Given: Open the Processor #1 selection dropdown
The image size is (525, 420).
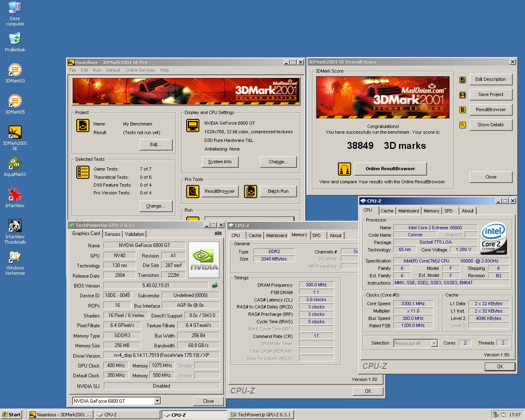Looking at the screenshot, I should tap(434, 343).
